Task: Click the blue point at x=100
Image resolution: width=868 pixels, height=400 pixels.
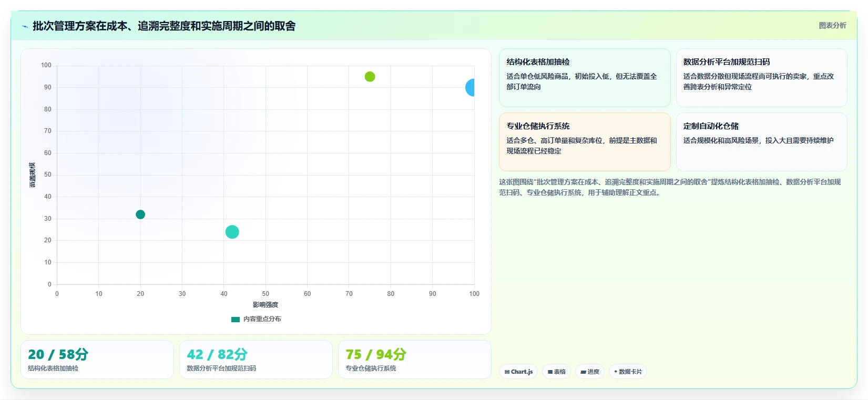Action: coord(471,88)
